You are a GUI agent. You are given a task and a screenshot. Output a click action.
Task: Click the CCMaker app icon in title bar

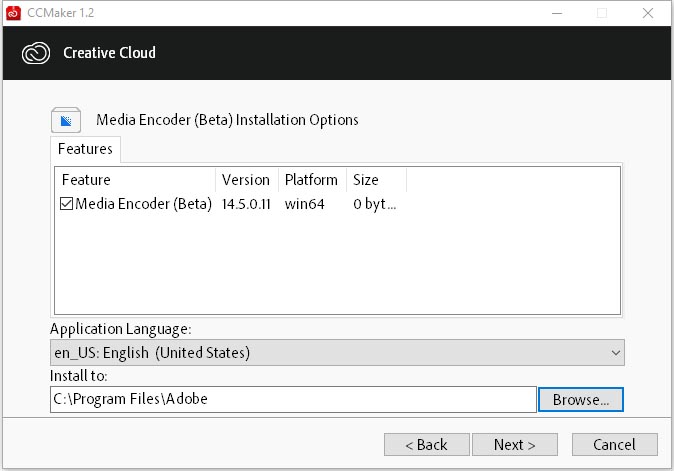point(13,13)
